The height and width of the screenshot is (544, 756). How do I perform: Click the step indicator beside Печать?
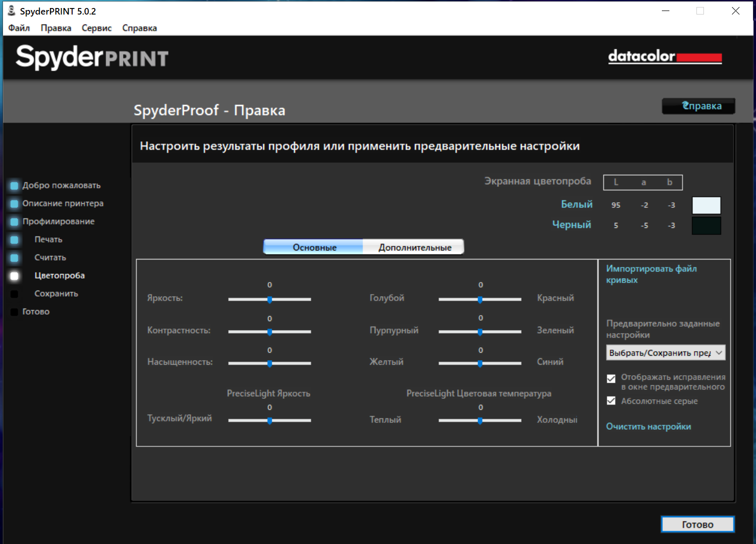click(x=15, y=239)
